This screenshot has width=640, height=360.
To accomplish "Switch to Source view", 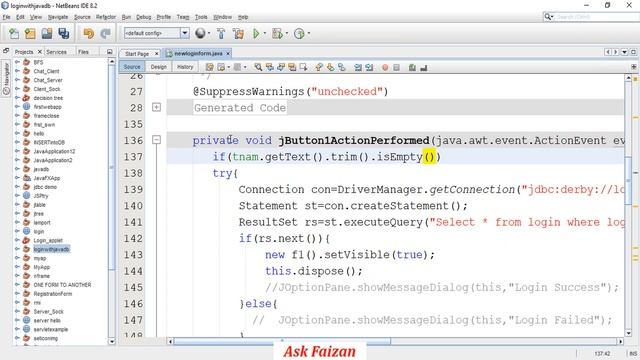I will [x=132, y=67].
